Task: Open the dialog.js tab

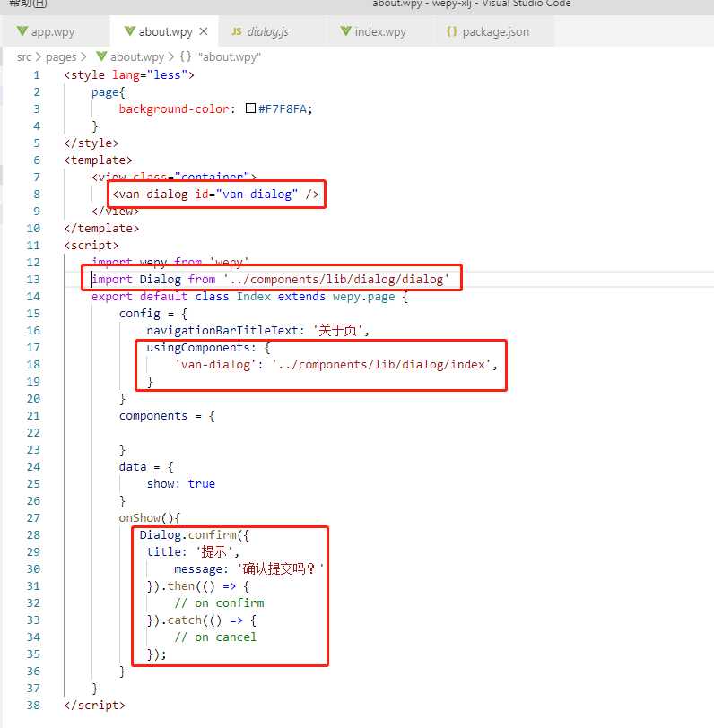Action: (x=267, y=31)
